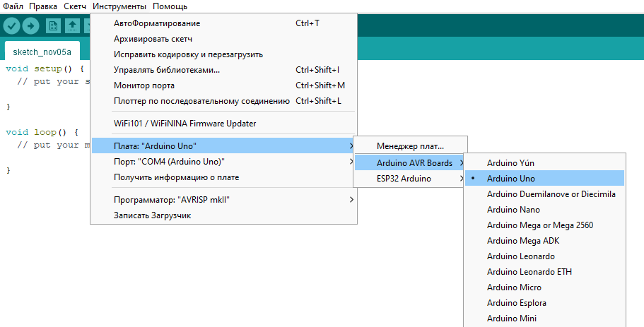Viewport: 644px width, 327px height.
Task: Expand the Arduino AVR Boards submenu
Action: coord(410,163)
